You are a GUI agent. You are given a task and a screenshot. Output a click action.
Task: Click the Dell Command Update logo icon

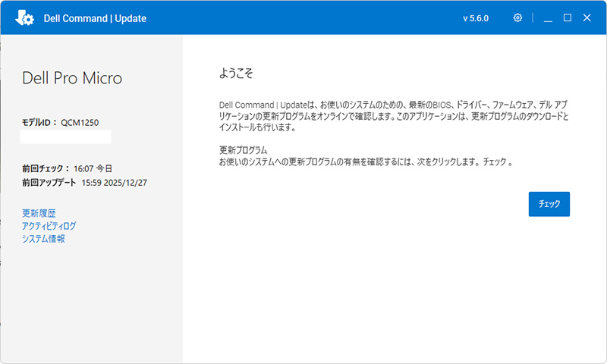24,17
